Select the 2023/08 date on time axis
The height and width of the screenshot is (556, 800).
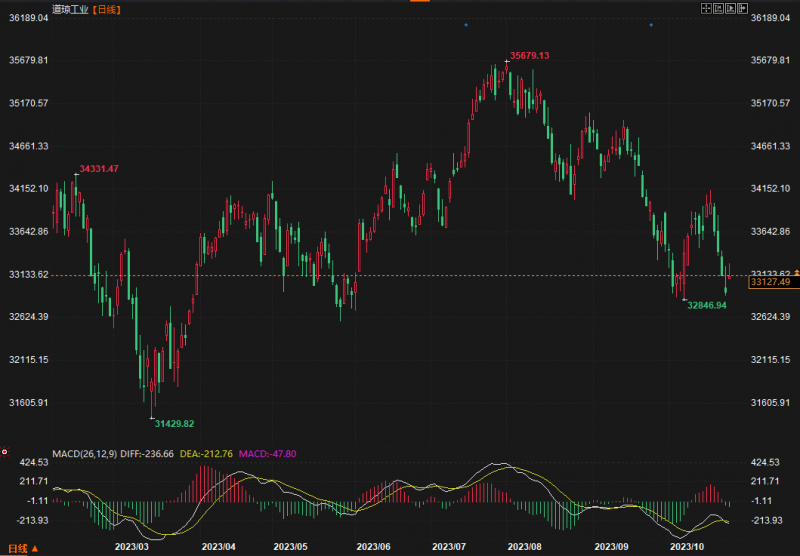(x=526, y=547)
